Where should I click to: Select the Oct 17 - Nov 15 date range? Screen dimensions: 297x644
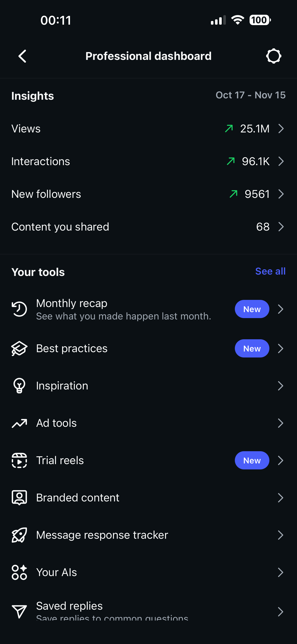coord(250,95)
